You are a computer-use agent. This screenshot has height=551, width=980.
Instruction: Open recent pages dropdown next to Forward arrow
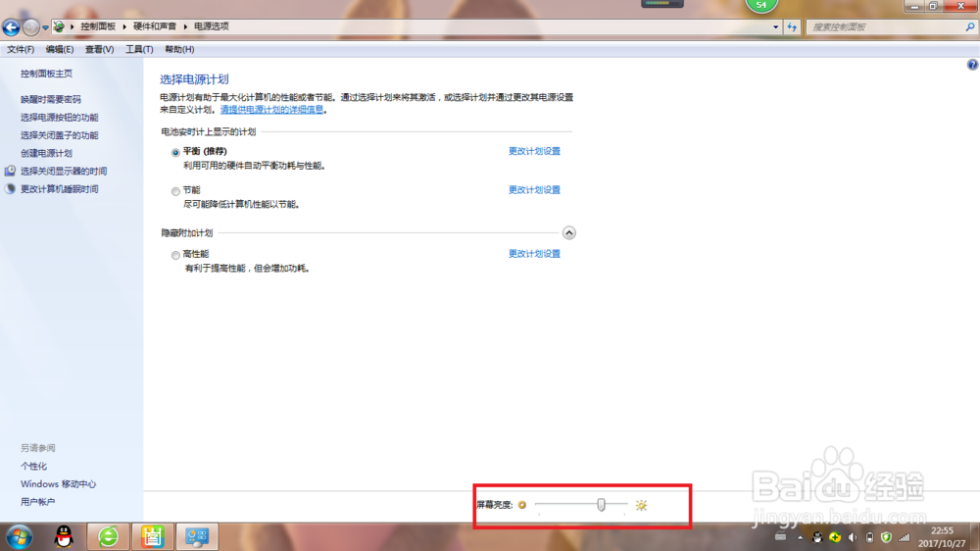[x=45, y=27]
